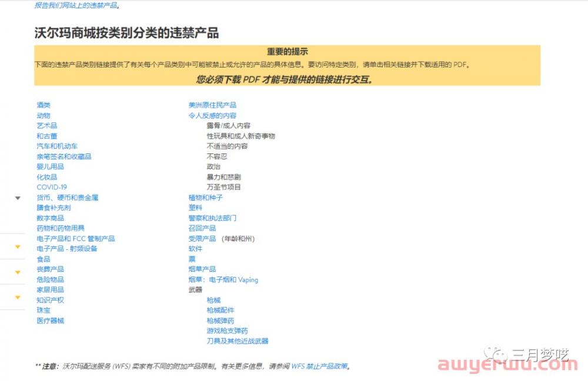The image size is (588, 381).
Task: Expand sidebar section beside 知识产权 row
Action: click(x=18, y=298)
